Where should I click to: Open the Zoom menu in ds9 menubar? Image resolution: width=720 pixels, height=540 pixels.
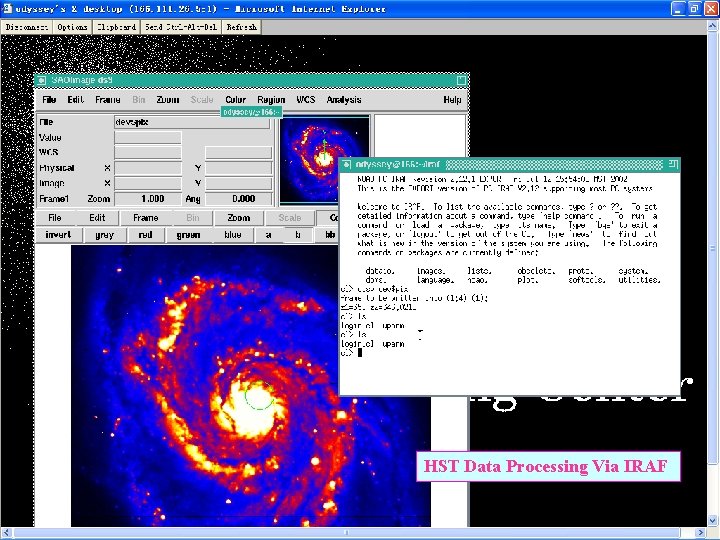[x=168, y=100]
